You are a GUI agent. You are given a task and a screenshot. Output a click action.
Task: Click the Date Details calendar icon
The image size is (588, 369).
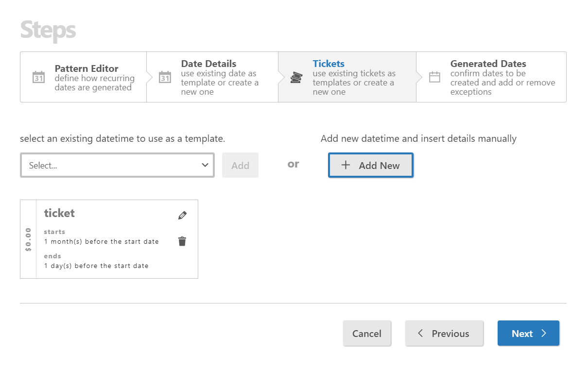[x=165, y=77]
